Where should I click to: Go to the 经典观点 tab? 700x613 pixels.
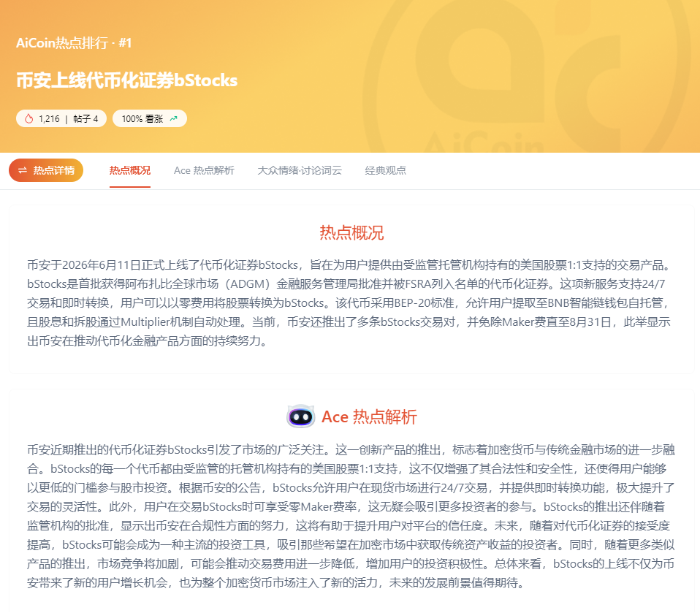(x=385, y=170)
